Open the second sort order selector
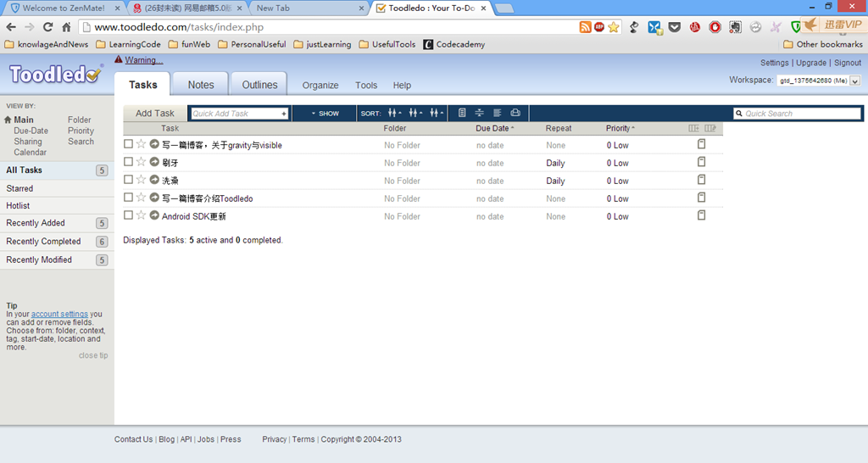The image size is (868, 463). click(x=415, y=113)
